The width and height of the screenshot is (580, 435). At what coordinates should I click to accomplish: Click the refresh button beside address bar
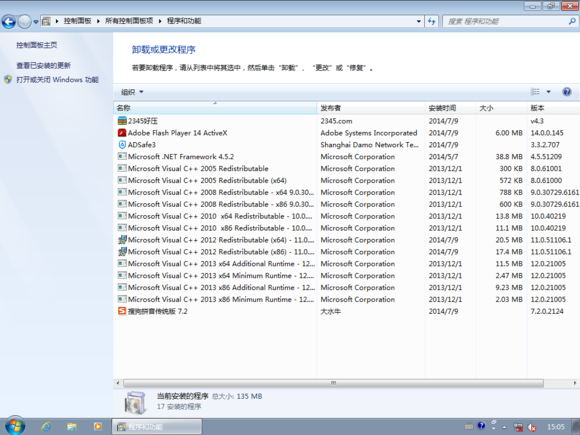(432, 21)
